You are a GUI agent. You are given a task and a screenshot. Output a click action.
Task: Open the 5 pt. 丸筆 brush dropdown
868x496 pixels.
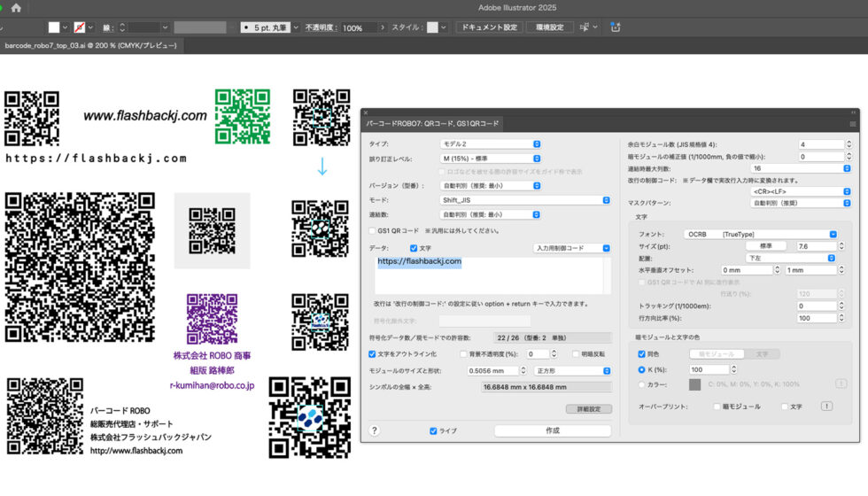(x=296, y=27)
